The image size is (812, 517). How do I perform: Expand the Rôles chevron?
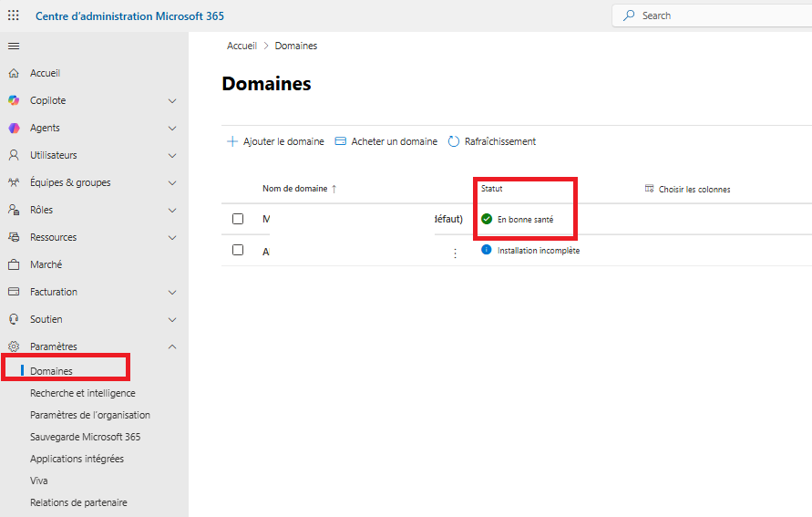[172, 211]
